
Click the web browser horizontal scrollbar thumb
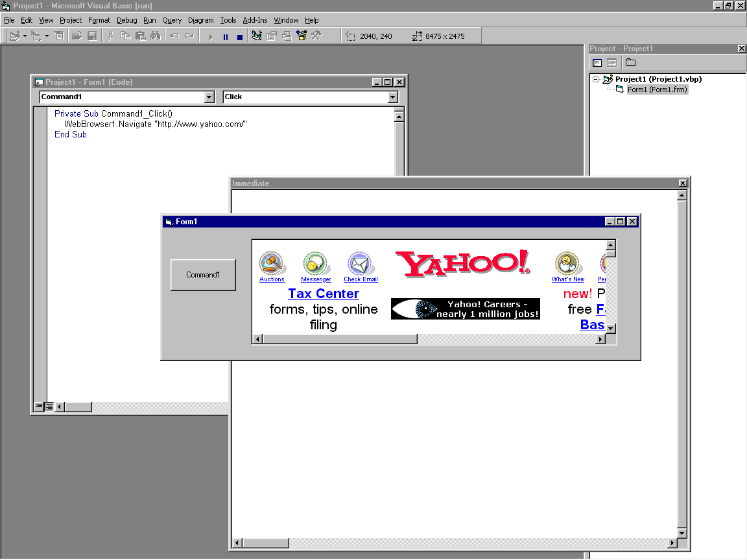pos(340,339)
